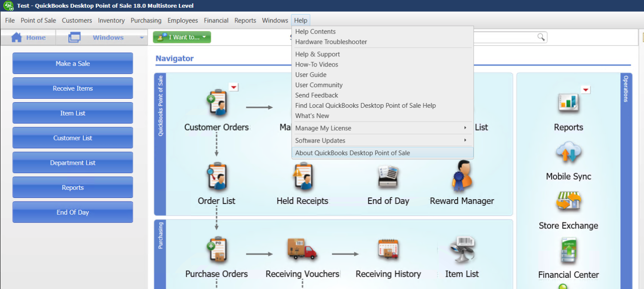Click the Customer List sidebar button
The width and height of the screenshot is (644, 289).
72,137
